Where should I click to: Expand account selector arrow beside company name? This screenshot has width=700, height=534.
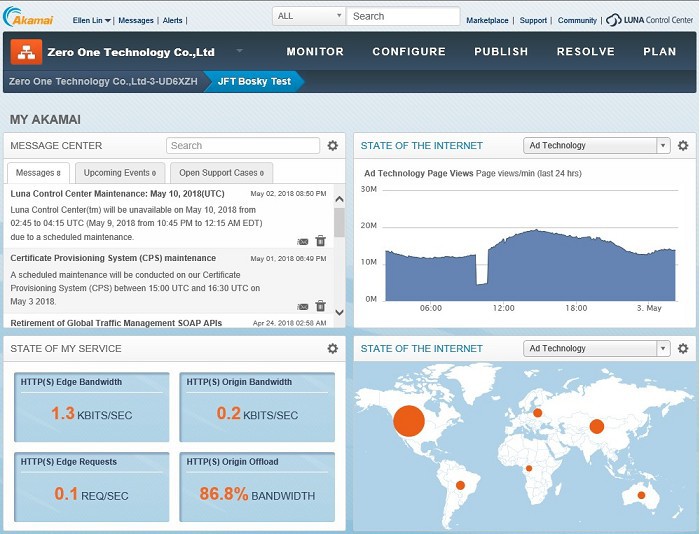(x=240, y=51)
